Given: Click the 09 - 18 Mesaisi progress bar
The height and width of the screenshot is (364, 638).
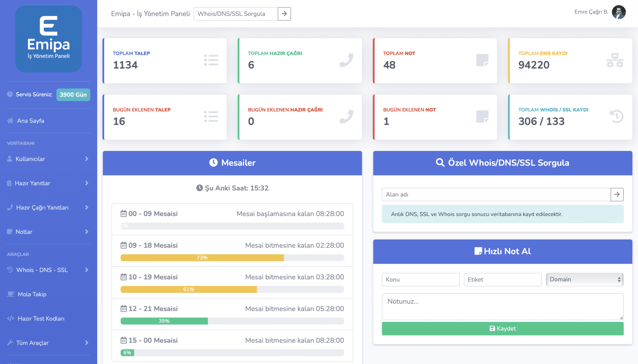Looking at the screenshot, I should (x=232, y=258).
